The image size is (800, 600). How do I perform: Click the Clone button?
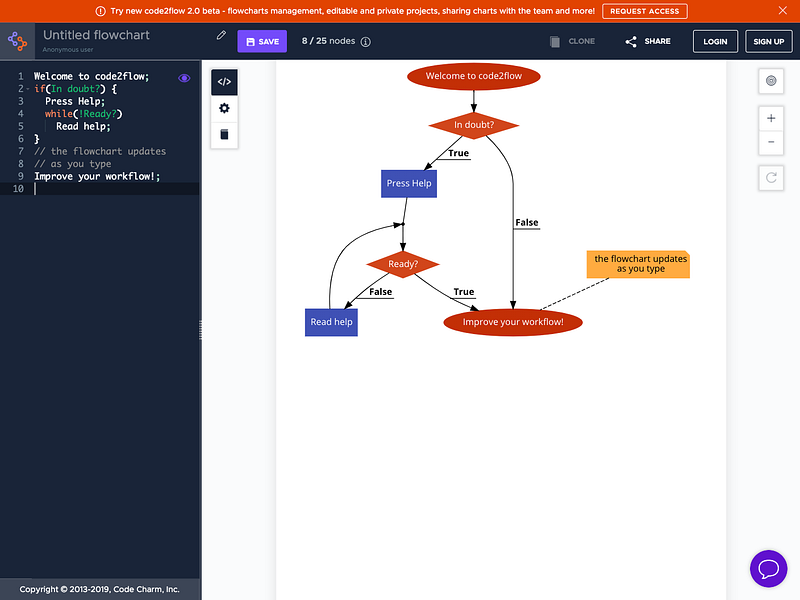click(572, 42)
